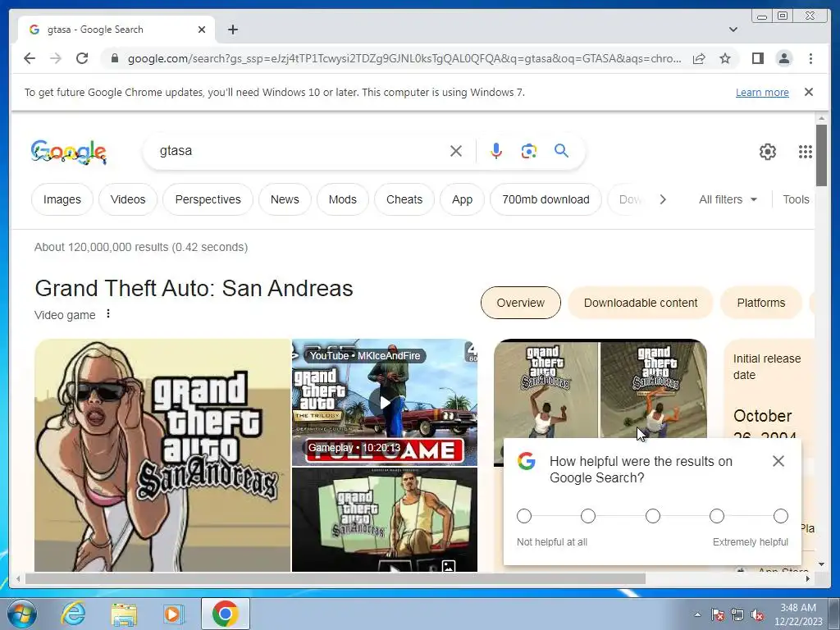Rate results Not helpful at all
Image resolution: width=840 pixels, height=630 pixels.
click(524, 516)
